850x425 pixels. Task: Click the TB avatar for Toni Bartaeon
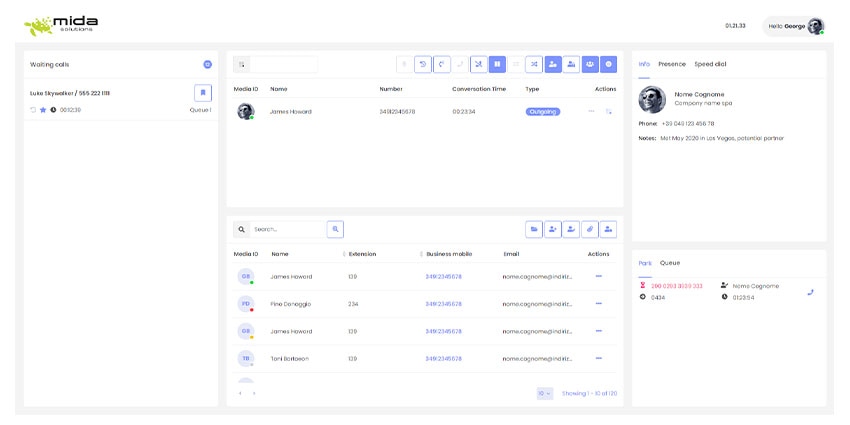point(246,358)
